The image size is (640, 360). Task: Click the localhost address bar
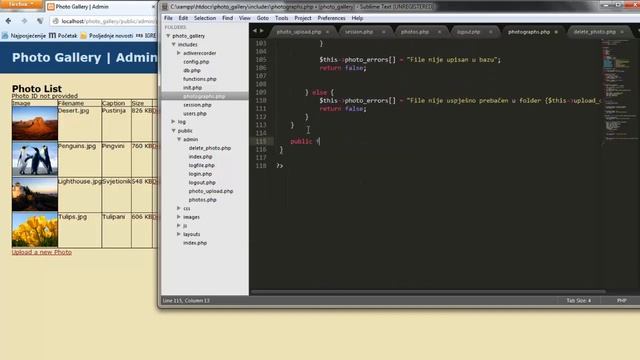(x=104, y=21)
